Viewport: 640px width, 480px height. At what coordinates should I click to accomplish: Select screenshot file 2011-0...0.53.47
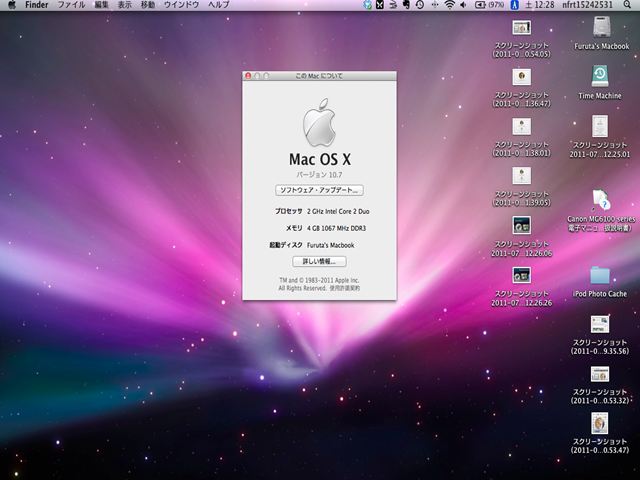tap(600, 423)
